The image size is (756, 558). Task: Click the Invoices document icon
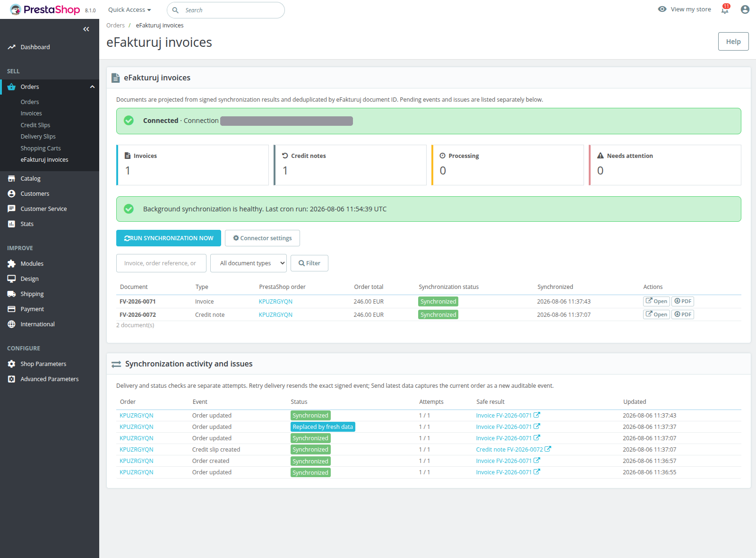click(128, 156)
